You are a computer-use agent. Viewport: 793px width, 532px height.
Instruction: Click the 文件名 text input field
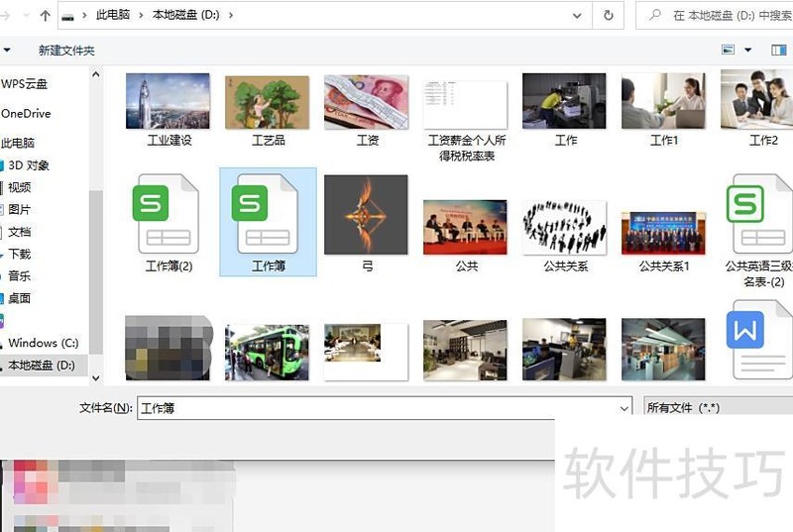pos(377,407)
